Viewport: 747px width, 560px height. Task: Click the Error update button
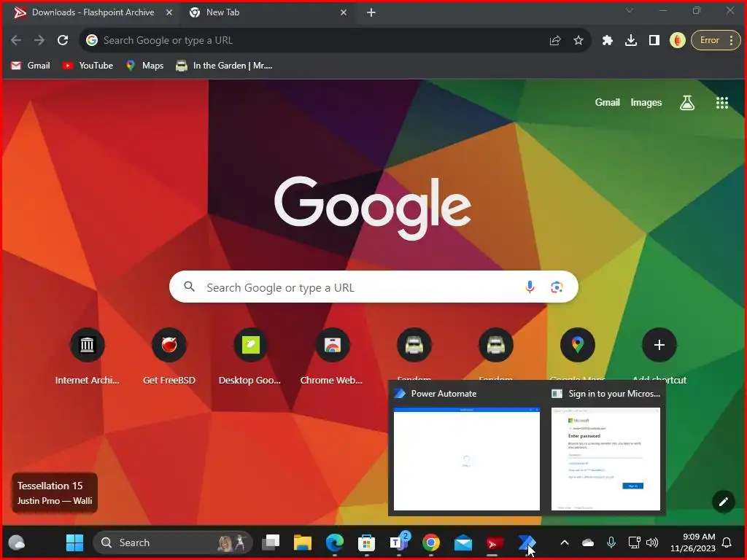coord(709,41)
